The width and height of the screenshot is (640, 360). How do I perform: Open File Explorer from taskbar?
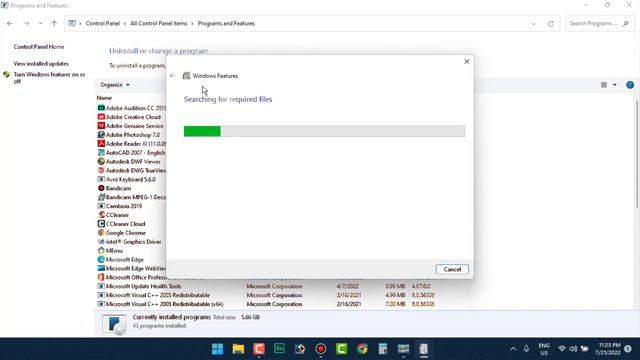pyautogui.click(x=238, y=349)
